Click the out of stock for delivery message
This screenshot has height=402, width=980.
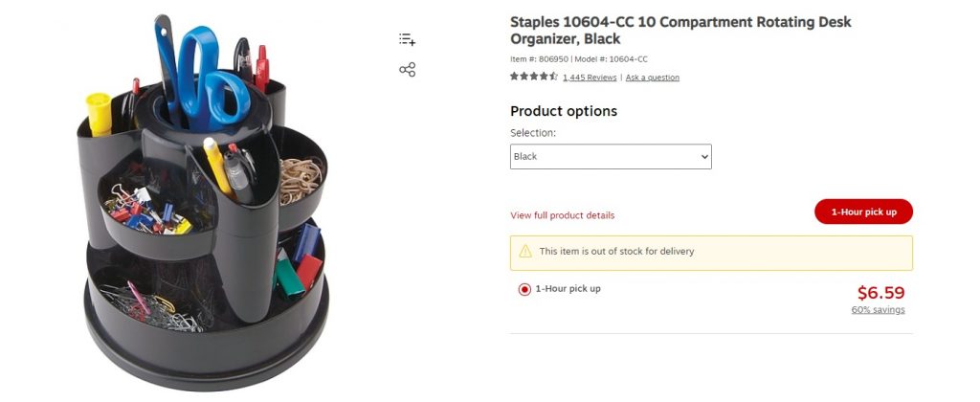pos(616,252)
